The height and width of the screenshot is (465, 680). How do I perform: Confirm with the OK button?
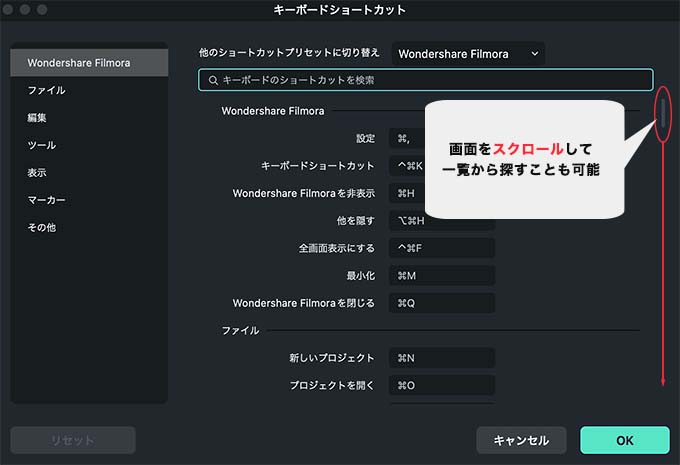tap(625, 440)
